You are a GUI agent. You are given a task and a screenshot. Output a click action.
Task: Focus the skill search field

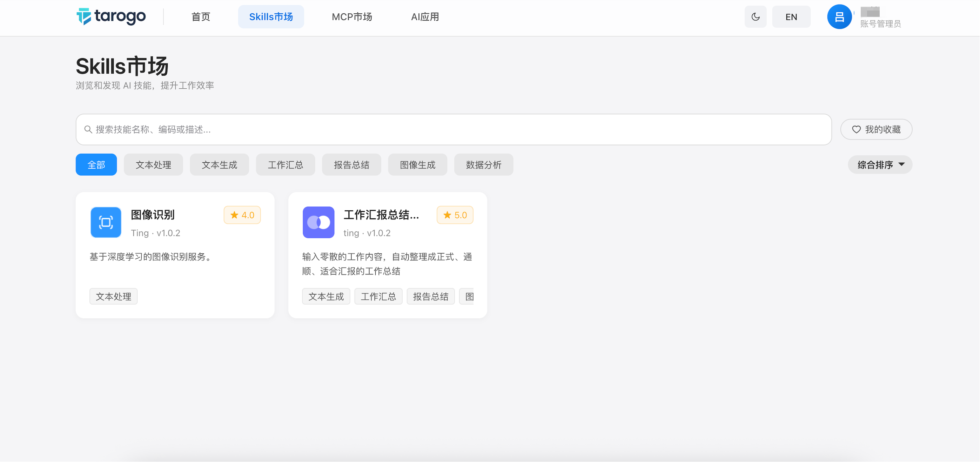pyautogui.click(x=454, y=129)
